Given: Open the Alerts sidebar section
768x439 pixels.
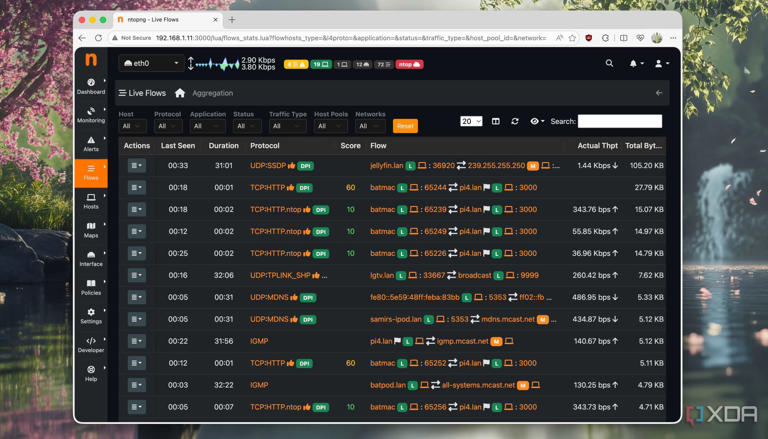Looking at the screenshot, I should (x=91, y=144).
